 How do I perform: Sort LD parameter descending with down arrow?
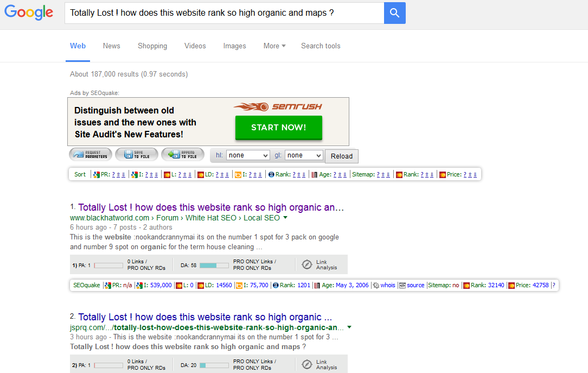227,174
